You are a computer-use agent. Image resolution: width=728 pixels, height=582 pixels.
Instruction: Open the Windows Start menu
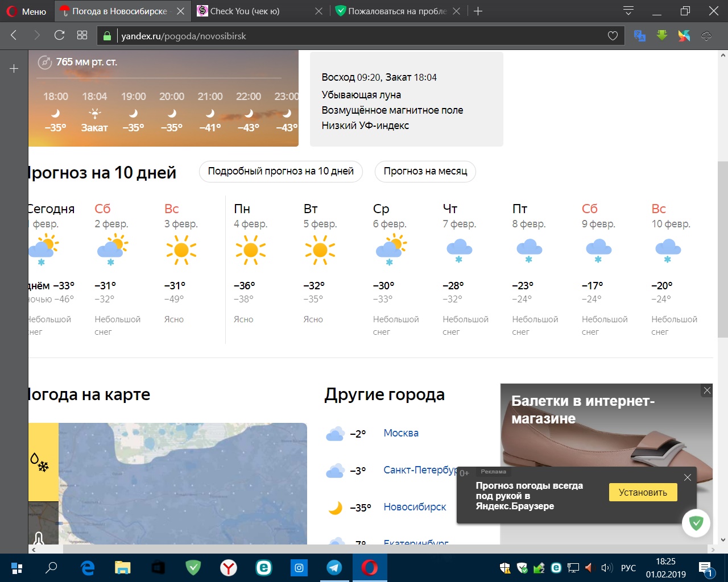pyautogui.click(x=16, y=568)
